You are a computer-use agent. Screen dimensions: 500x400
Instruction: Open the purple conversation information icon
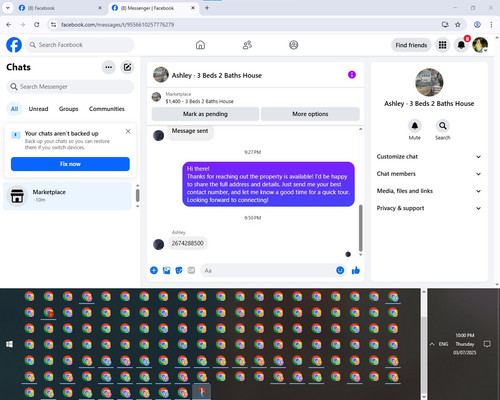click(352, 75)
